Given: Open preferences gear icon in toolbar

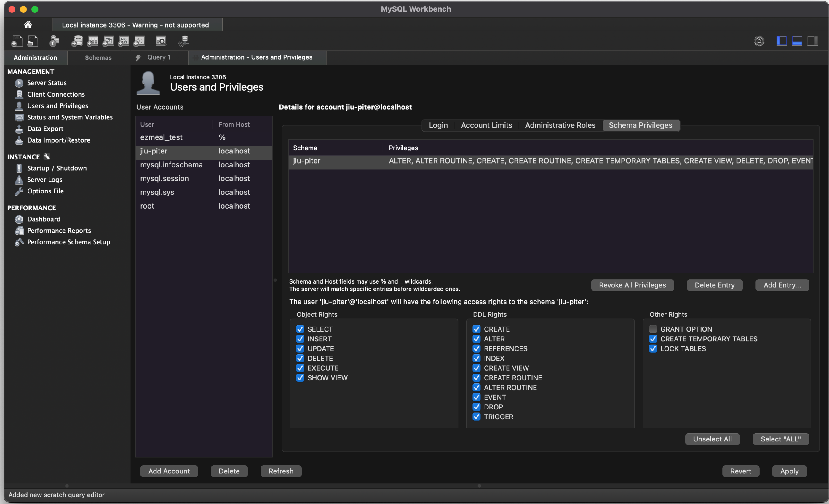Looking at the screenshot, I should 759,41.
